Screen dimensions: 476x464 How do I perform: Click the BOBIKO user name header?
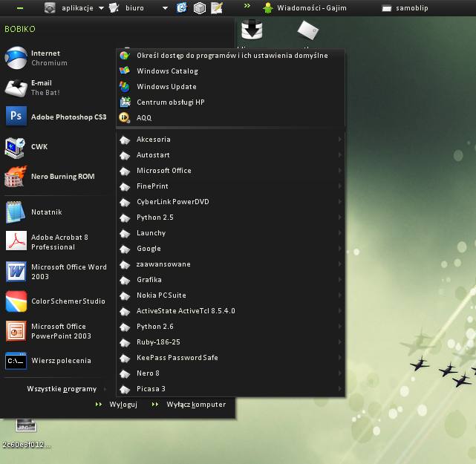point(20,29)
